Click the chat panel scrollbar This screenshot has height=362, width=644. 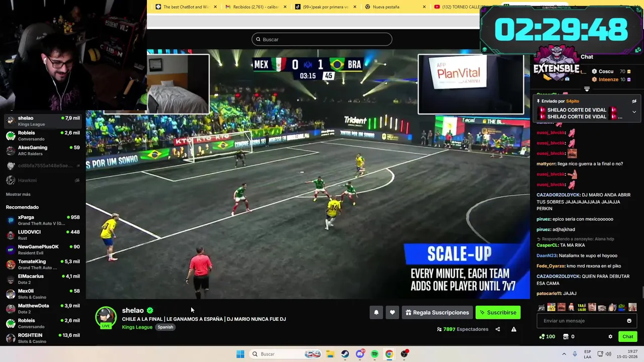point(642,292)
